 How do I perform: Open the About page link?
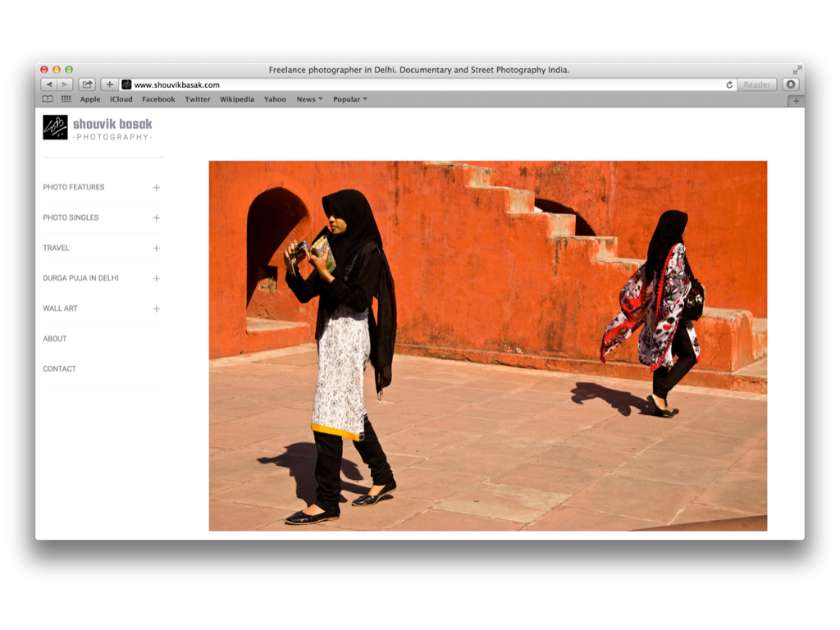(55, 339)
